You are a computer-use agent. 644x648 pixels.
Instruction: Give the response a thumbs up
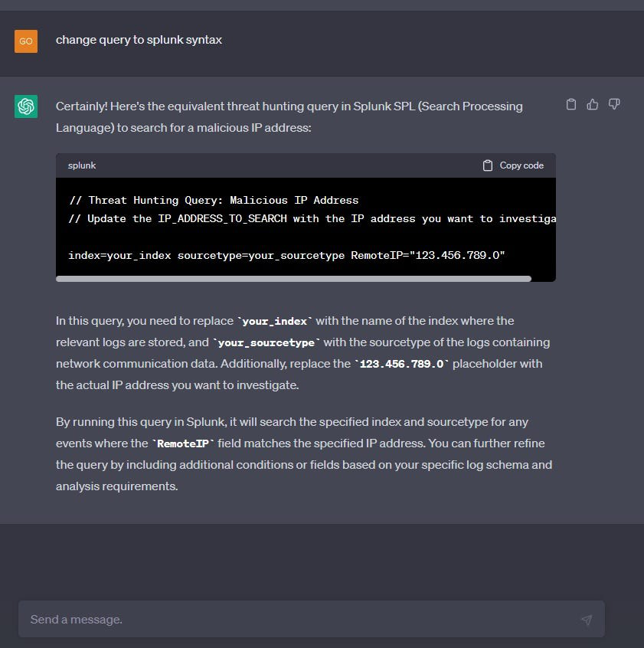[593, 104]
